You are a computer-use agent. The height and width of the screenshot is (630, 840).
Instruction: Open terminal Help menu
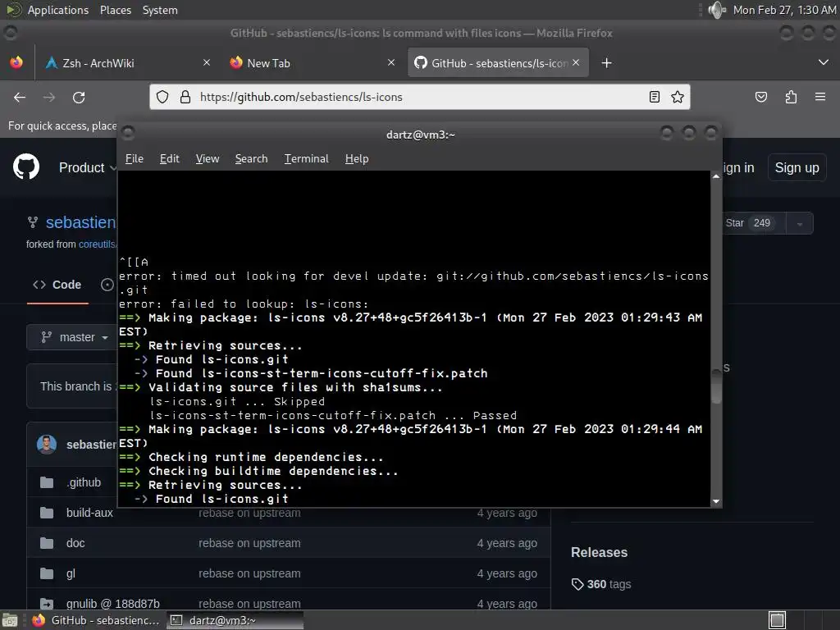(x=357, y=158)
